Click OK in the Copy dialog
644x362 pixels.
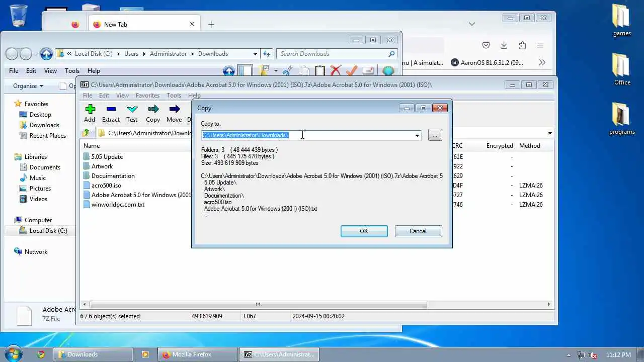tap(364, 231)
